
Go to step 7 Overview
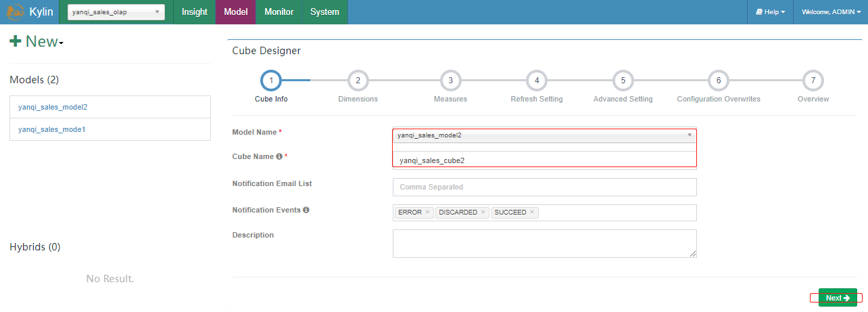813,81
